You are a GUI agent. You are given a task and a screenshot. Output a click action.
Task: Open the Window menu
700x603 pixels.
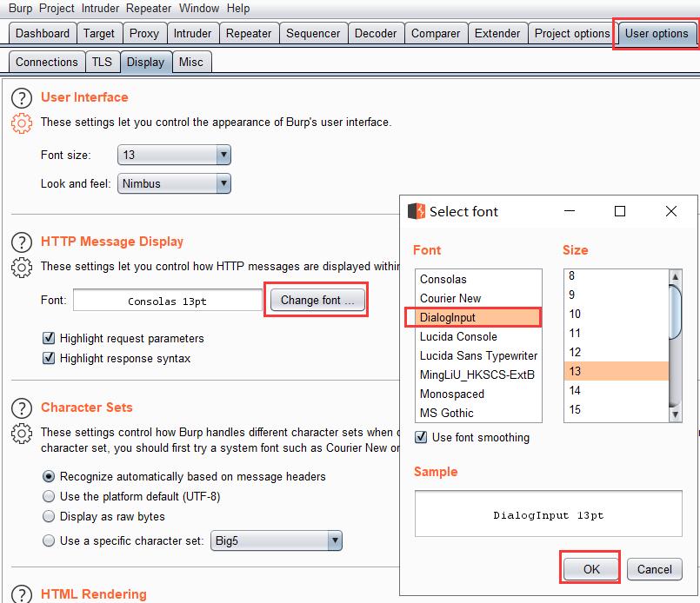pyautogui.click(x=199, y=8)
